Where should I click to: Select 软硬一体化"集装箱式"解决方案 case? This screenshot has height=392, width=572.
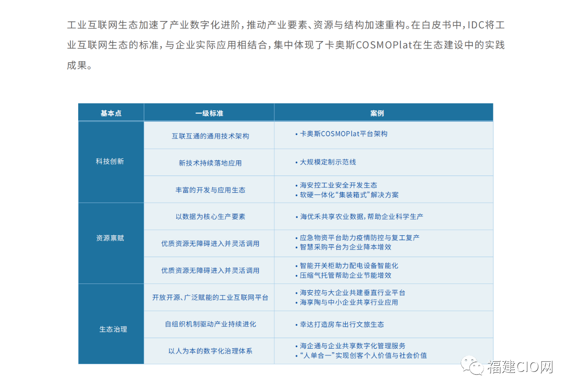[347, 195]
